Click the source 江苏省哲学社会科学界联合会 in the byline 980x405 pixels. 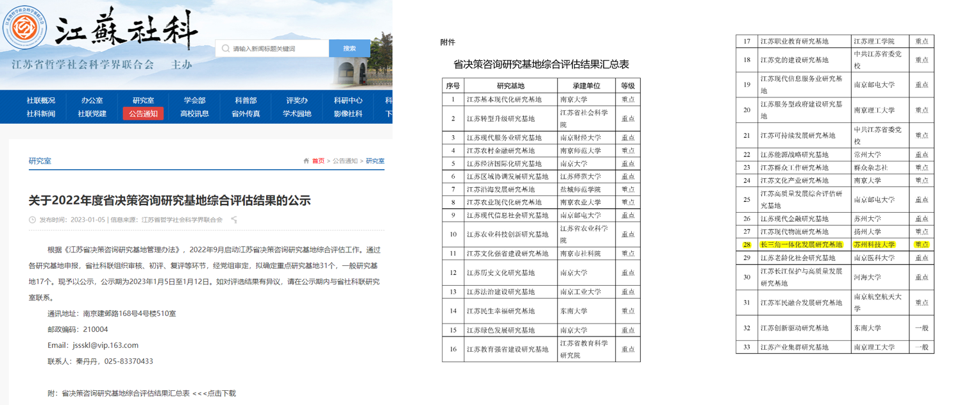pyautogui.click(x=182, y=220)
